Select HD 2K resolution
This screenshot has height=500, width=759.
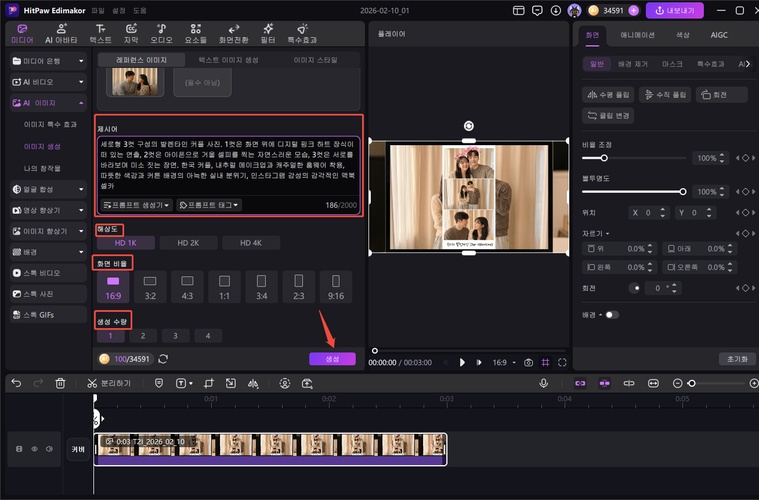click(188, 243)
